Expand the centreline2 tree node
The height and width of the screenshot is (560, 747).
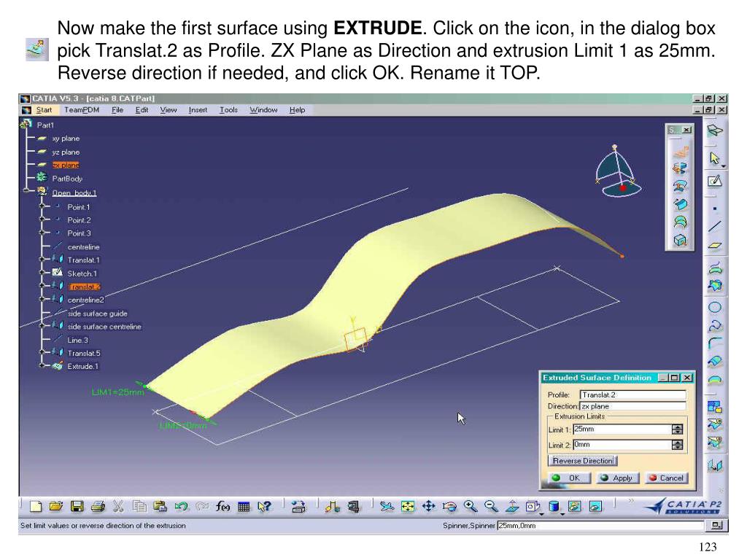[42, 300]
